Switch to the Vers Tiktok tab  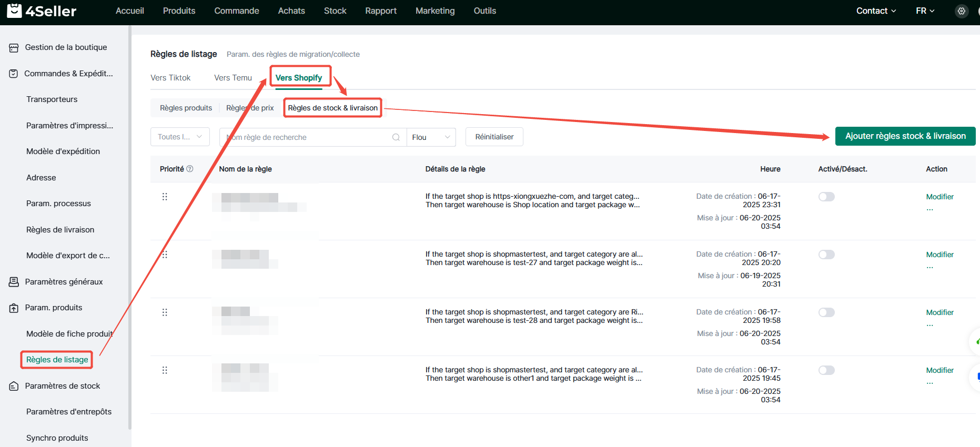tap(170, 78)
